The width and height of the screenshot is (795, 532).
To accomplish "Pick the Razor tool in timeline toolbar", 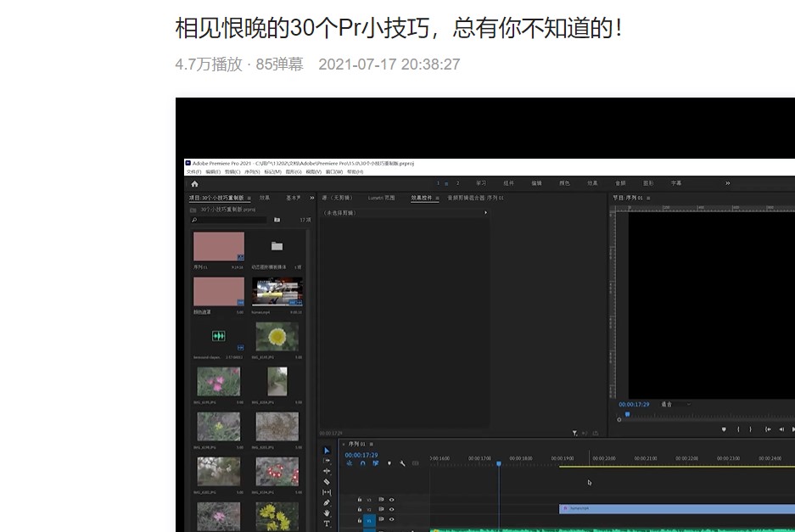I will click(327, 481).
